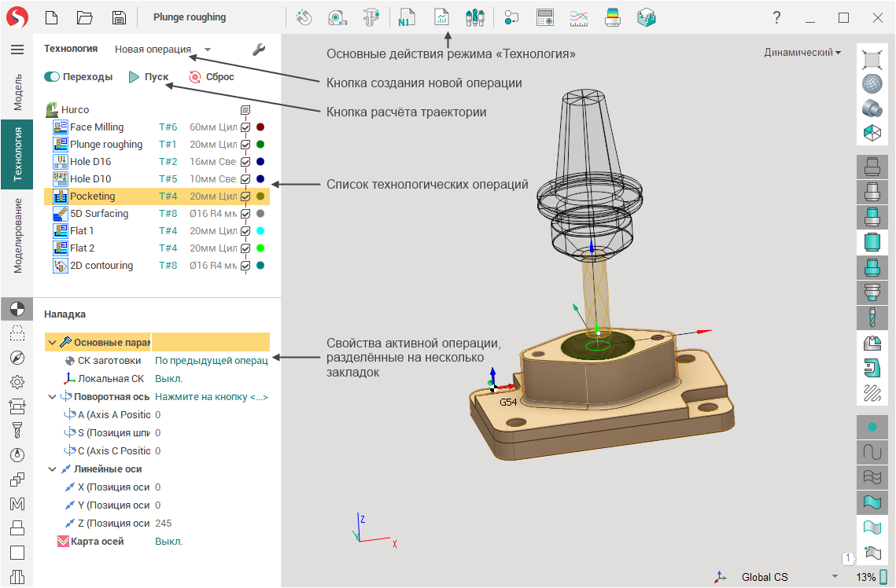This screenshot has width=896, height=588.
Task: Toggle the 5D Surfacing operation checkbox
Action: click(245, 214)
